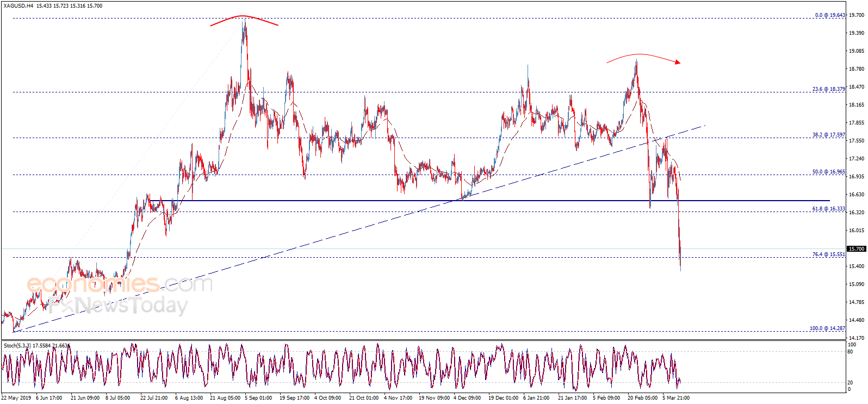The image size is (868, 404).
Task: Click the 23.6 @ 18.379 Fibonacci label
Action: [829, 89]
